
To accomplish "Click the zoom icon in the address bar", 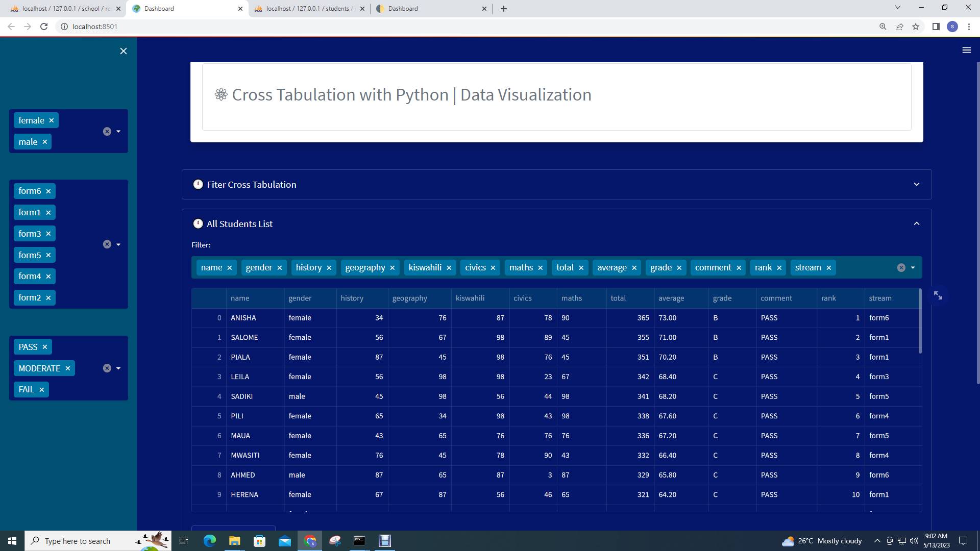I will point(883,27).
